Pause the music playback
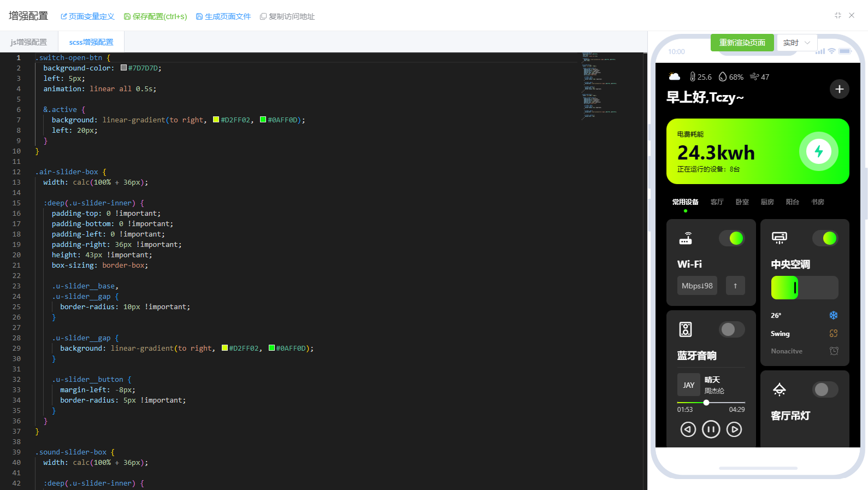 click(711, 429)
